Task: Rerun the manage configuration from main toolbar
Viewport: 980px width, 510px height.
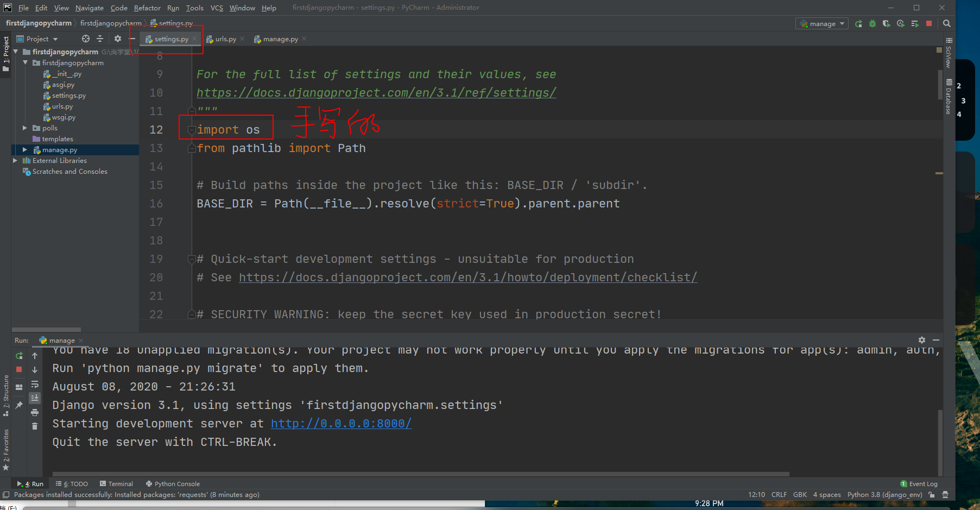Action: [x=858, y=24]
